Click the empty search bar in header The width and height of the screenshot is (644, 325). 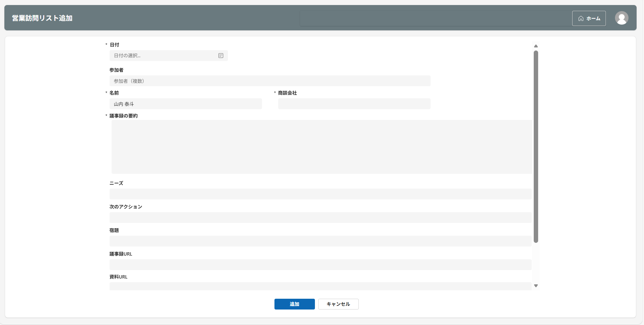(x=435, y=19)
